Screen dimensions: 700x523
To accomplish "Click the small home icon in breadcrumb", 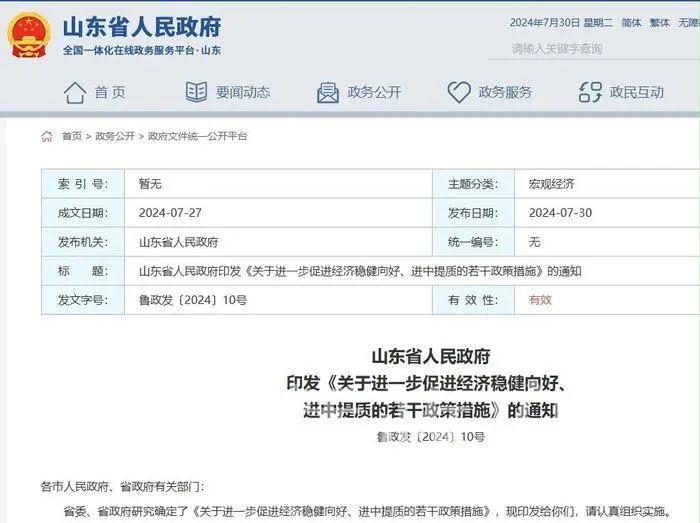I will coord(47,136).
